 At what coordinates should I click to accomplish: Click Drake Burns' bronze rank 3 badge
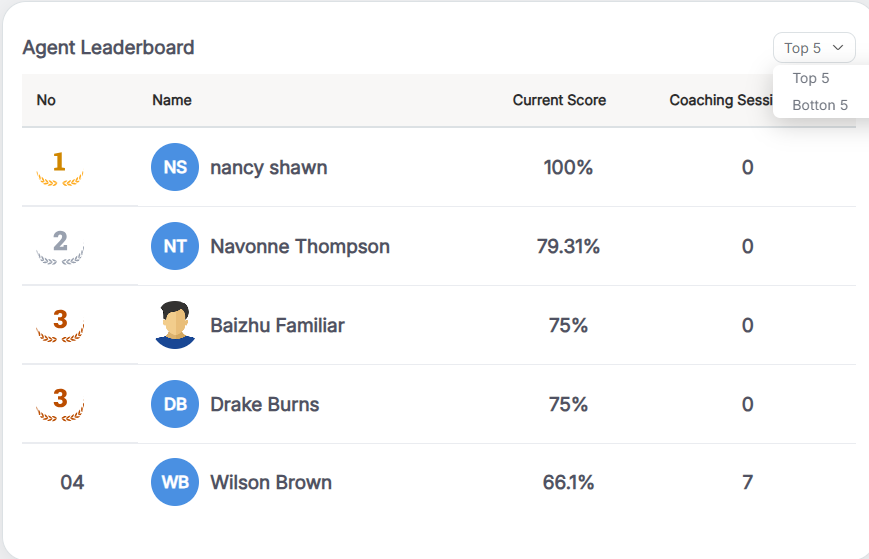(x=60, y=404)
